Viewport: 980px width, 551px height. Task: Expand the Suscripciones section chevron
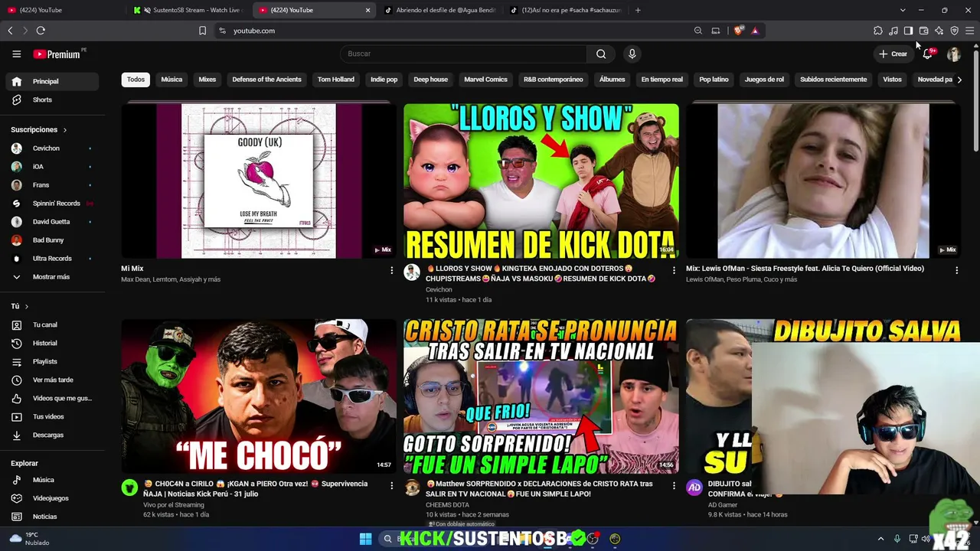click(x=65, y=130)
